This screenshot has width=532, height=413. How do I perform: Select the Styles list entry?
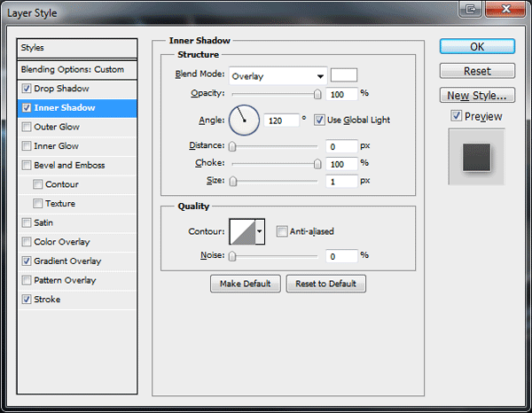[77, 48]
